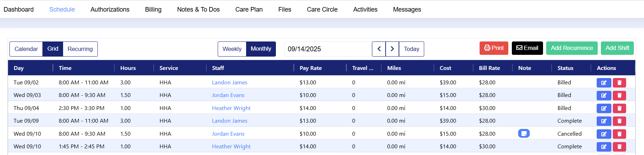The width and height of the screenshot is (644, 155).
Task: Open the note icon on the Cancelled shift
Action: click(524, 134)
